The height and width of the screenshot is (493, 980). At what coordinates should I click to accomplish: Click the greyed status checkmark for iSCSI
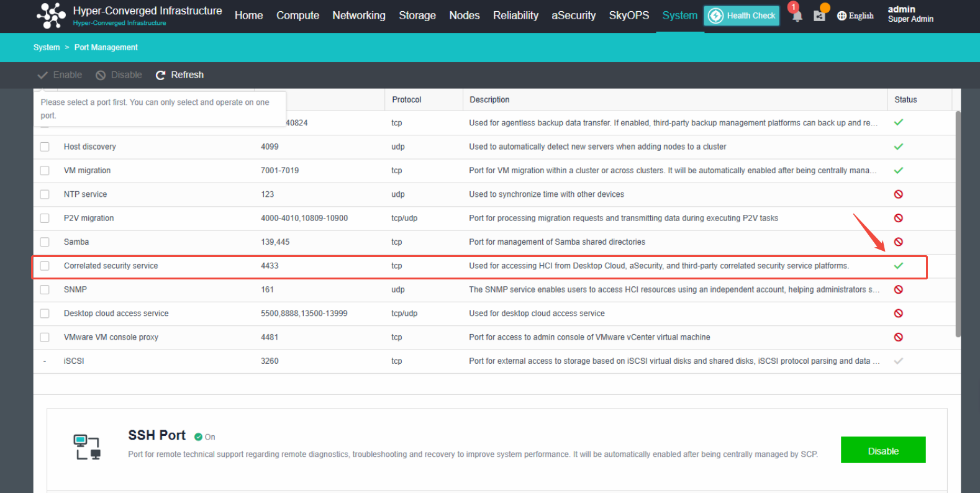point(898,361)
